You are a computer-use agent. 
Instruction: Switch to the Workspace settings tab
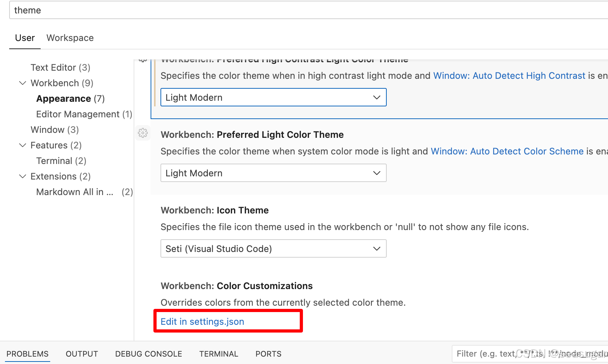(x=70, y=38)
